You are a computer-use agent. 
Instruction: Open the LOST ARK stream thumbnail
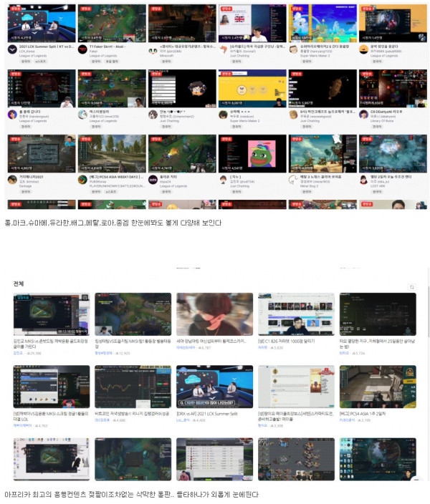point(393,154)
